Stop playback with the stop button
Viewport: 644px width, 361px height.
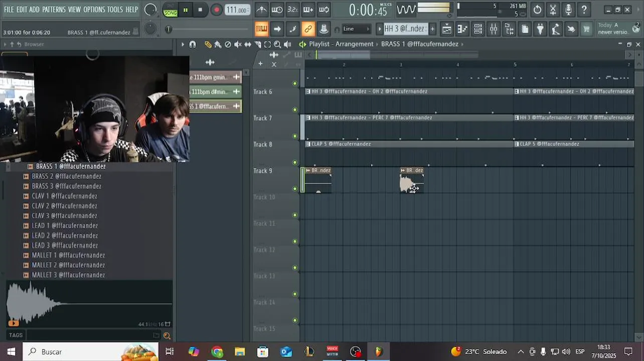tap(200, 10)
